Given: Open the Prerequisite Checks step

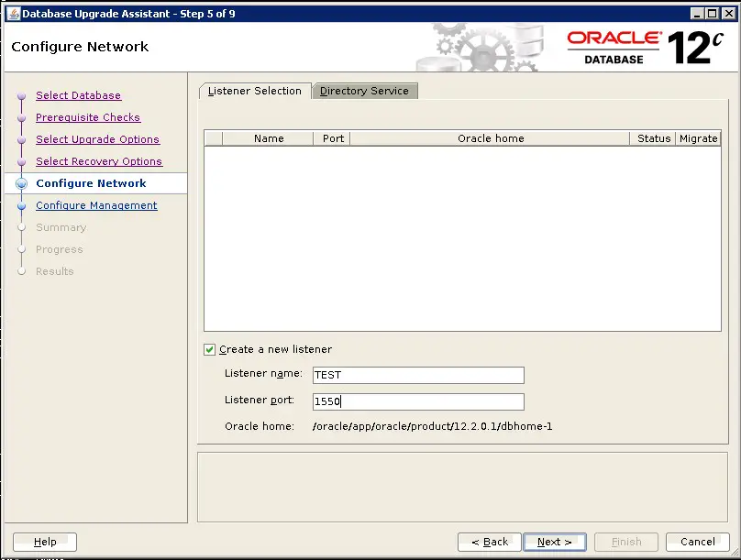Looking at the screenshot, I should coord(88,117).
